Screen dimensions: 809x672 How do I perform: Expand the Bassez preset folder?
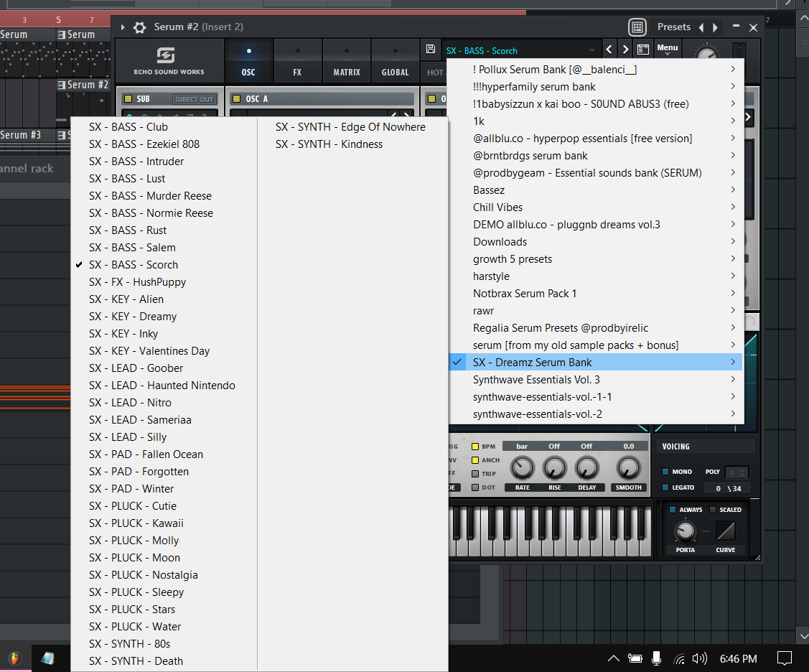(596, 190)
